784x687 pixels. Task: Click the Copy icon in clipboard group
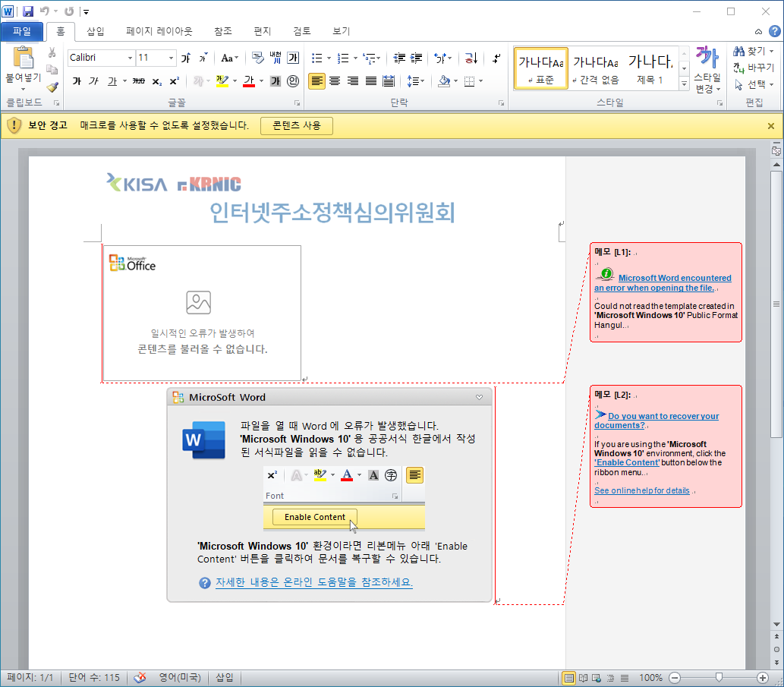point(52,70)
